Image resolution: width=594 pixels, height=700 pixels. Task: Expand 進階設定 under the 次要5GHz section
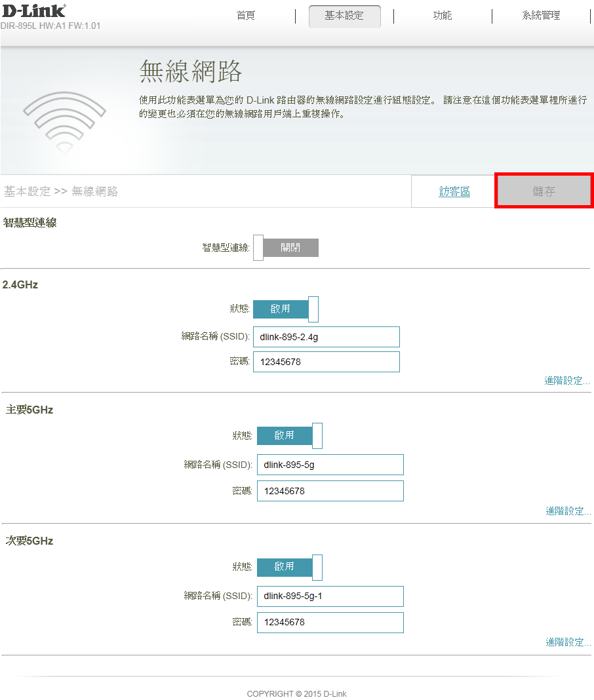click(568, 642)
